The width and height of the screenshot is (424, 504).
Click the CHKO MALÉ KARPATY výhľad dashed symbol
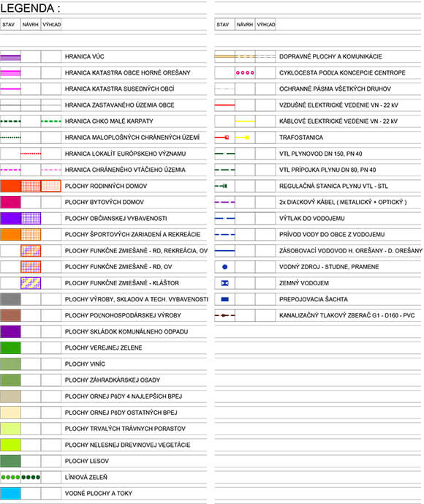click(51, 121)
